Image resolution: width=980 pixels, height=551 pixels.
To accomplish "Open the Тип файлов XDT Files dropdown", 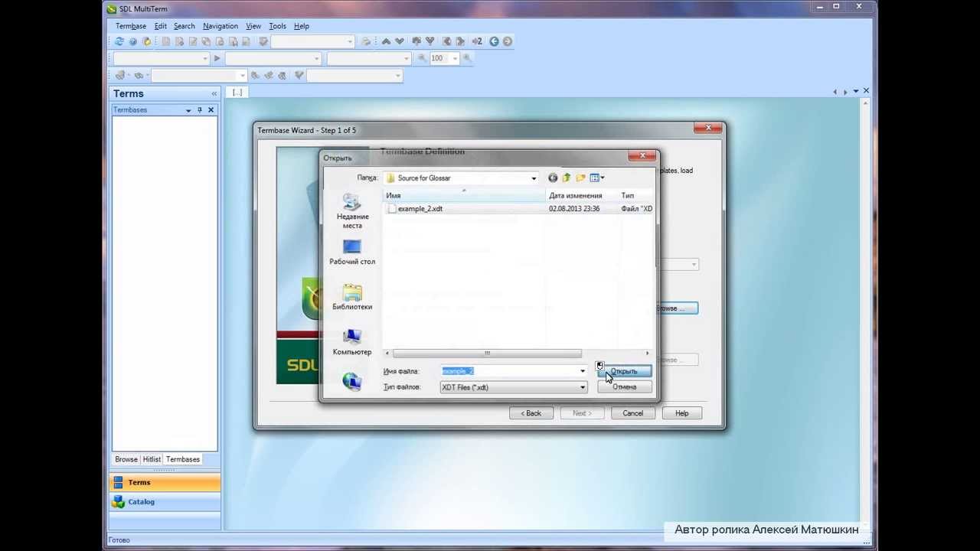I will click(x=583, y=387).
